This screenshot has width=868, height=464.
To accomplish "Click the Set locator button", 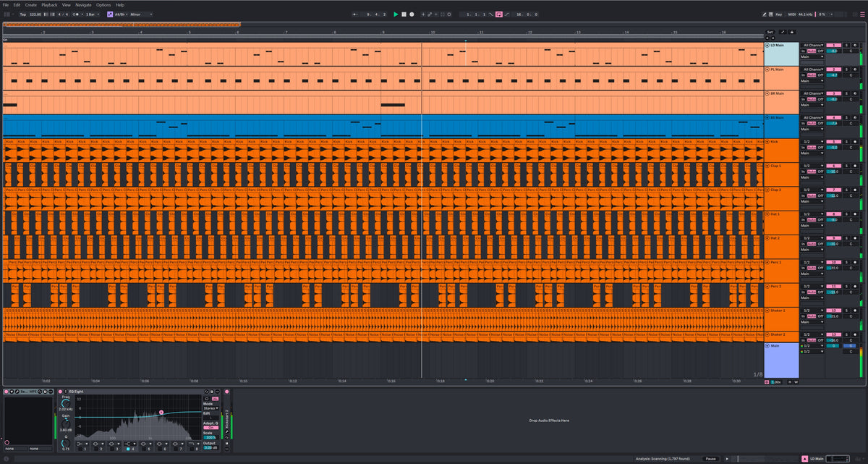I will [x=770, y=32].
